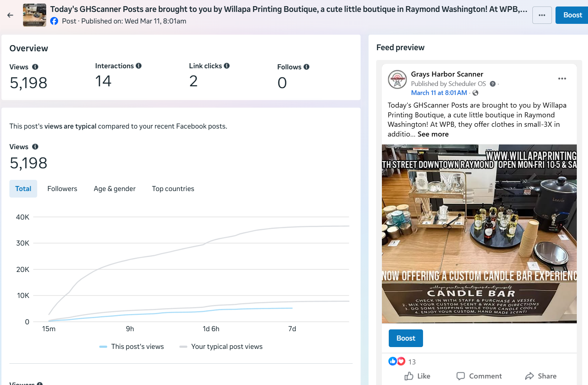Screen dimensions: 588x385
Task: Switch to the Followers tab
Action: 62,189
